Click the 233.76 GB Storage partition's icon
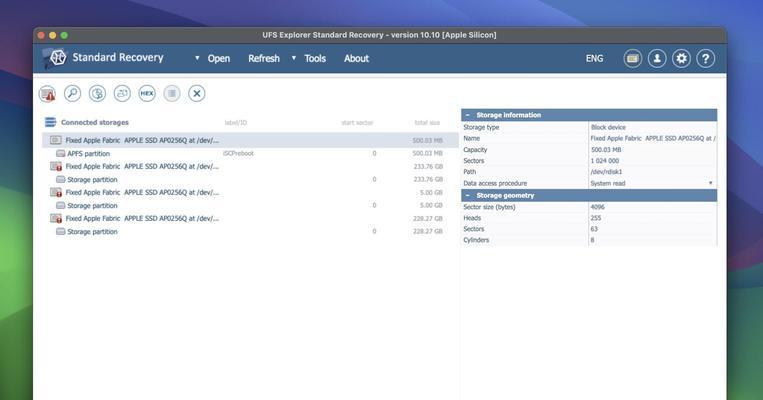The image size is (763, 400). point(60,180)
